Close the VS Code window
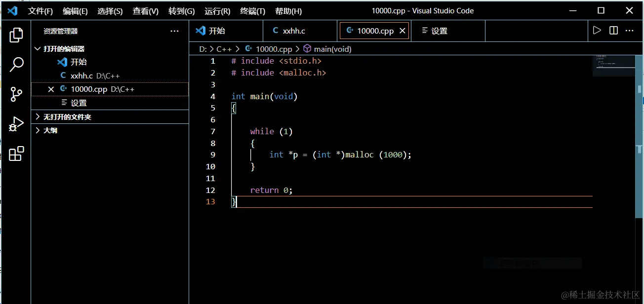The height and width of the screenshot is (304, 644). 630,10
